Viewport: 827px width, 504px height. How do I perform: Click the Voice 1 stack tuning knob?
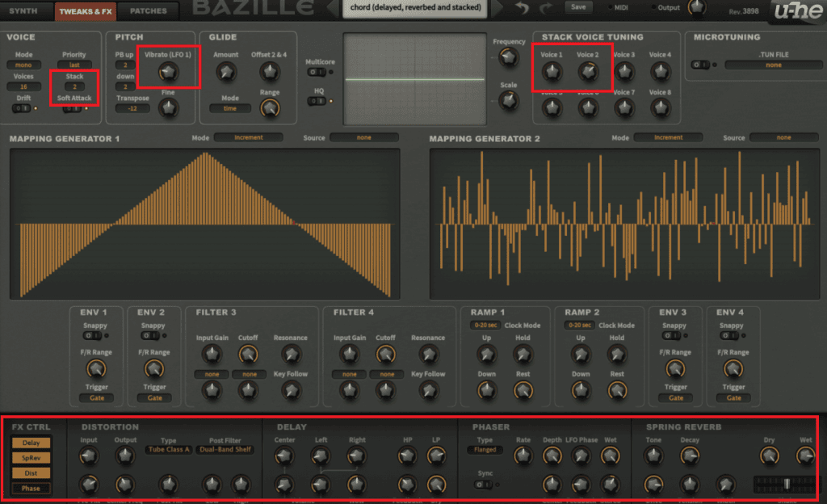pyautogui.click(x=552, y=73)
